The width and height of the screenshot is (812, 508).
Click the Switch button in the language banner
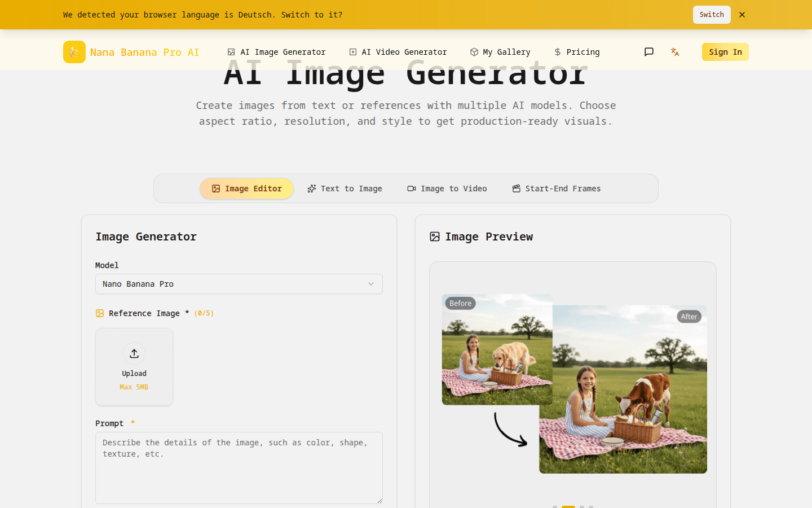point(711,14)
